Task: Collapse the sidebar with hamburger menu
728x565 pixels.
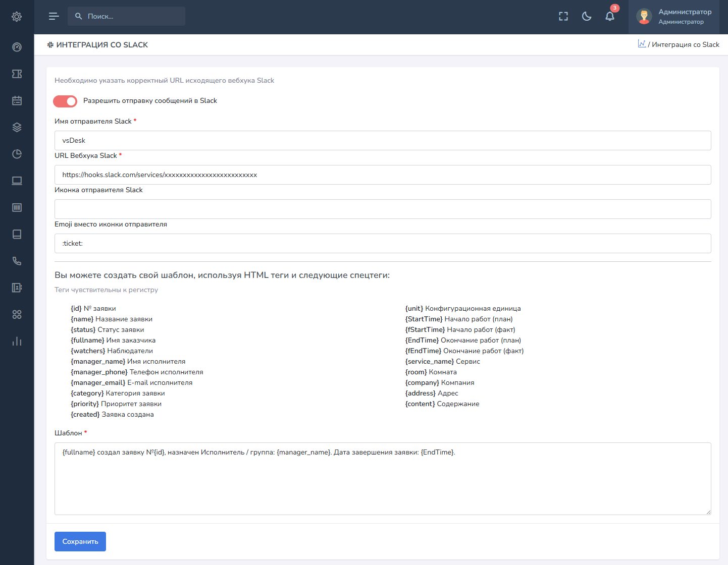Action: (x=54, y=17)
